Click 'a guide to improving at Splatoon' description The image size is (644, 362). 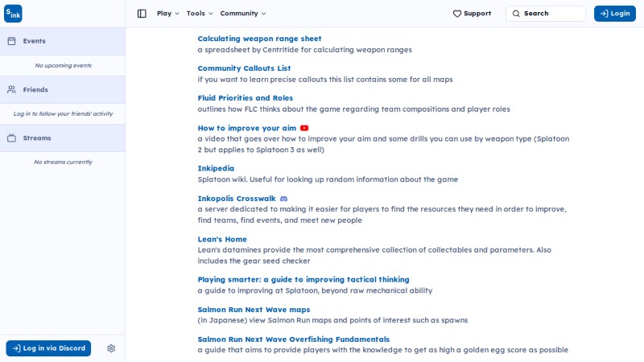[315, 290]
